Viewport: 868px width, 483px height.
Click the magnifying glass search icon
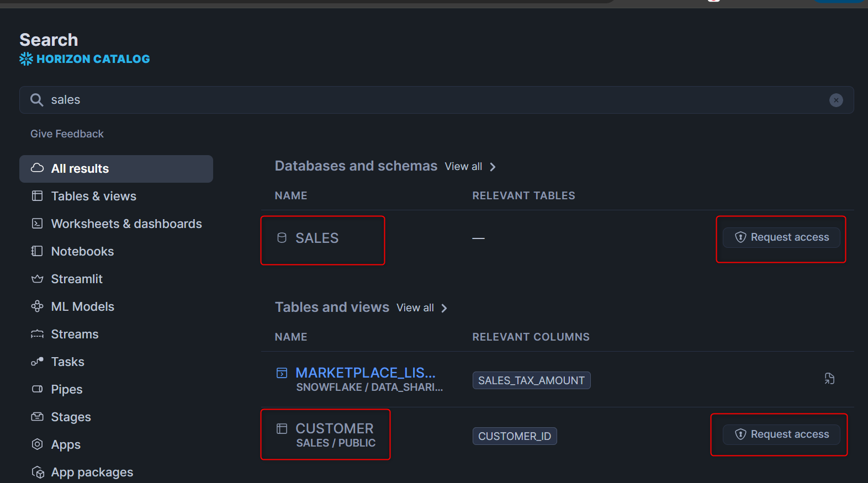36,100
